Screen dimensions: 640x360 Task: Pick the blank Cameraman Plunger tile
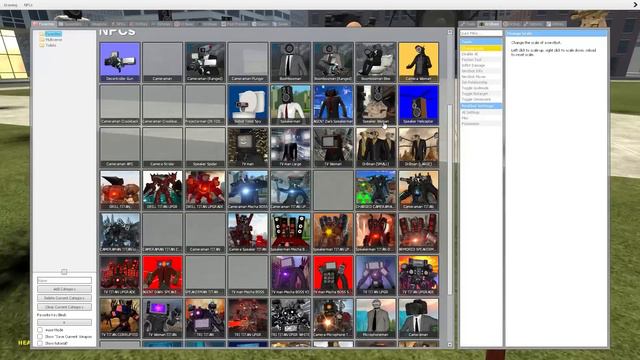pos(248,62)
